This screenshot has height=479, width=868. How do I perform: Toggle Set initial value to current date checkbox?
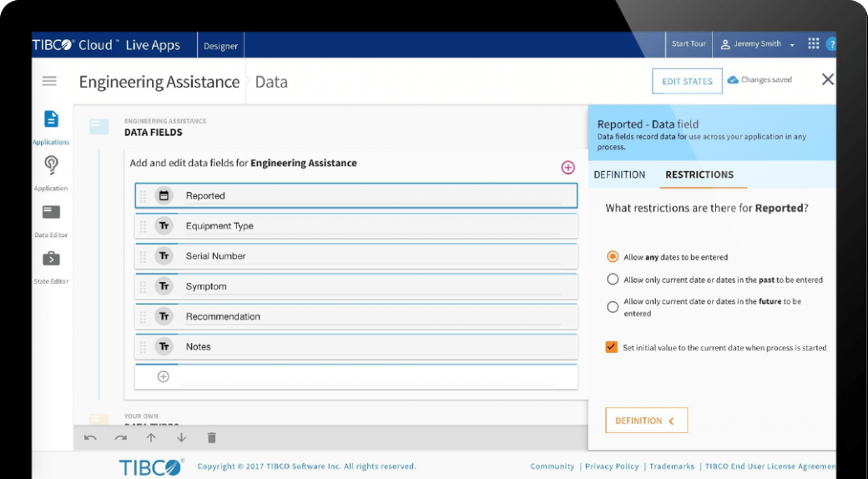pyautogui.click(x=611, y=347)
